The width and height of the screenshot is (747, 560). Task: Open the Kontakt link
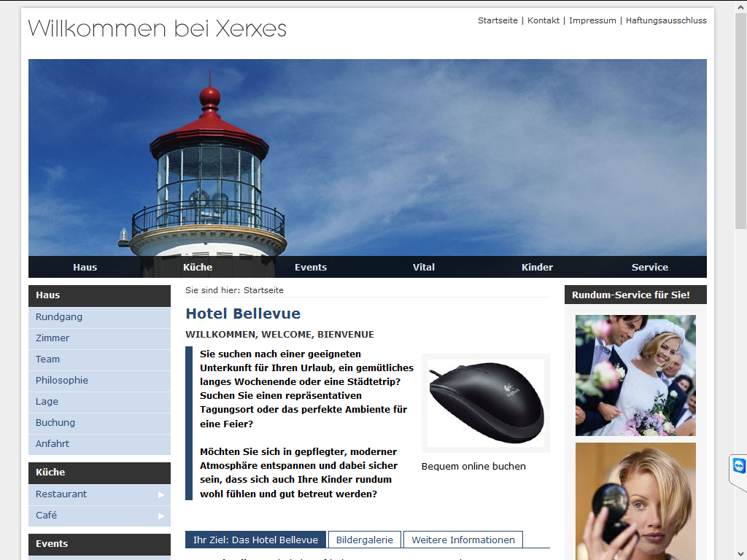coord(543,20)
